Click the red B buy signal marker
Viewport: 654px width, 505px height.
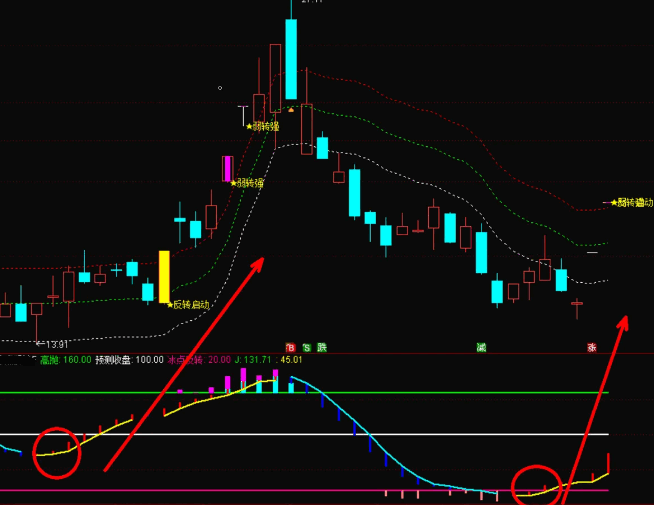point(290,347)
